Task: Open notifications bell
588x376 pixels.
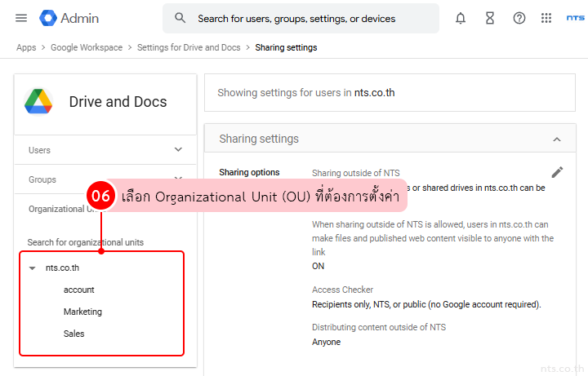Action: coord(461,18)
